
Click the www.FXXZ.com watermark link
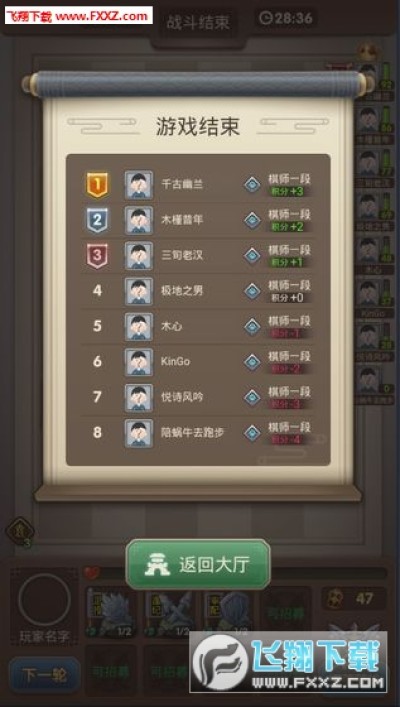(101, 17)
